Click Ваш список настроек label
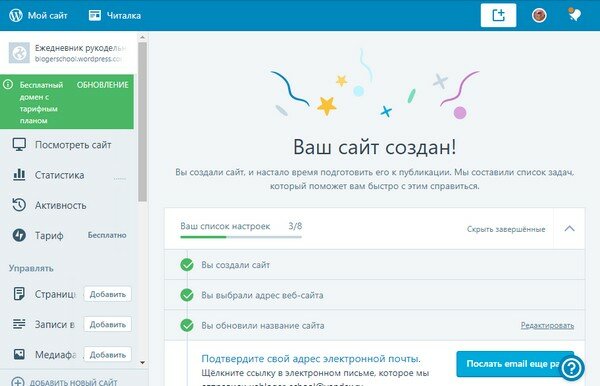Image resolution: width=600 pixels, height=386 pixels. pos(225,226)
